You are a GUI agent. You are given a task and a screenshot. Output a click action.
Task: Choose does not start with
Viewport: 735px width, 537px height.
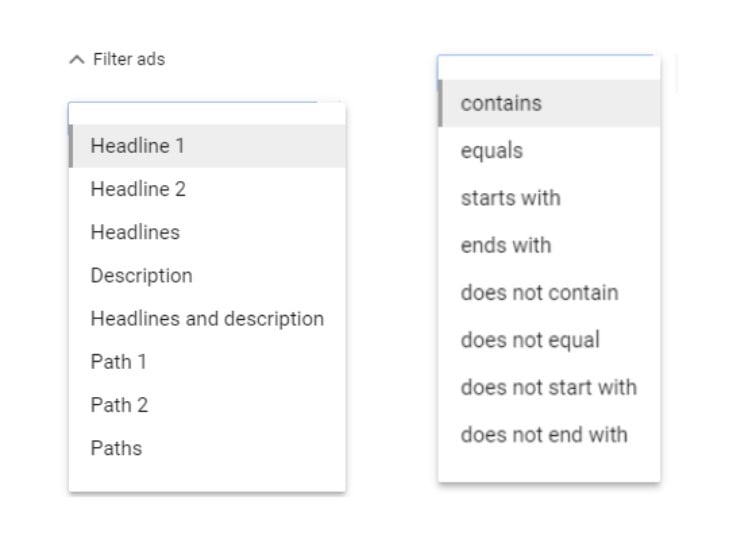point(549,387)
